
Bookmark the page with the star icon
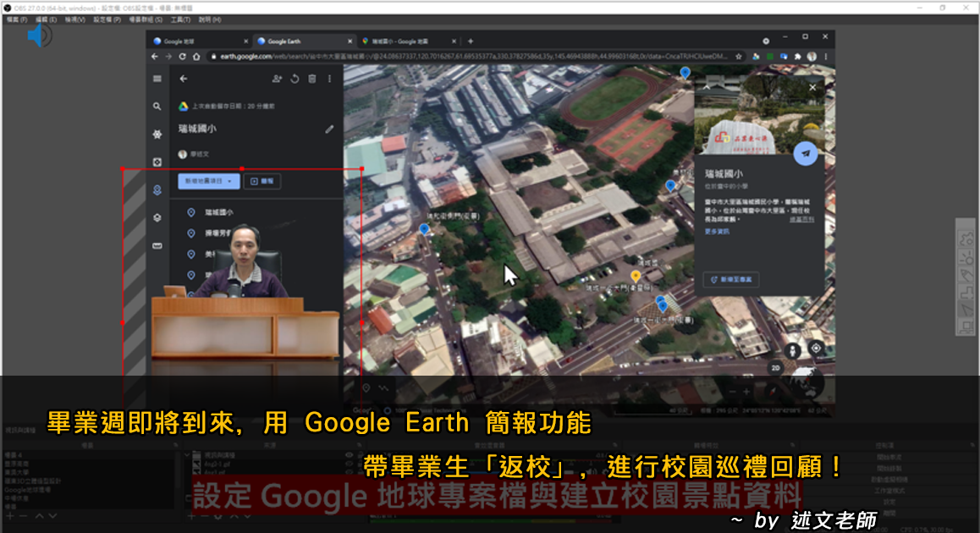(739, 56)
